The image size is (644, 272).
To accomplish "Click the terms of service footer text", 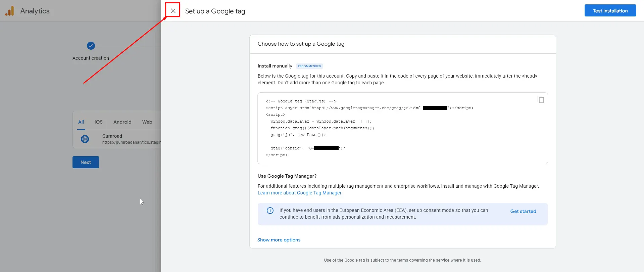I will pyautogui.click(x=402, y=260).
